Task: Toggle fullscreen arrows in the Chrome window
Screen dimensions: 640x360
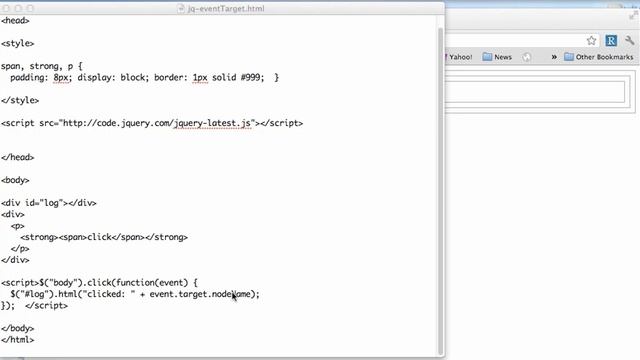Action: (633, 16)
